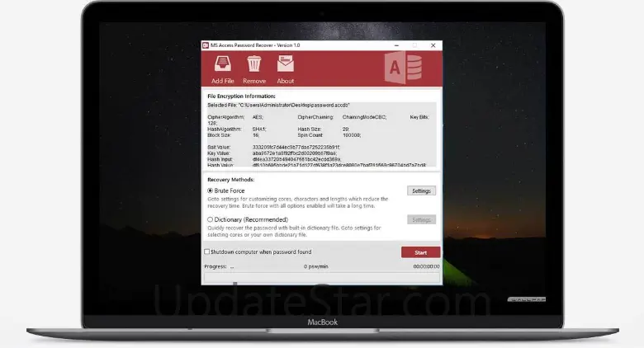The height and width of the screenshot is (348, 644).
Task: Click the Remove trash can icon
Action: click(253, 64)
